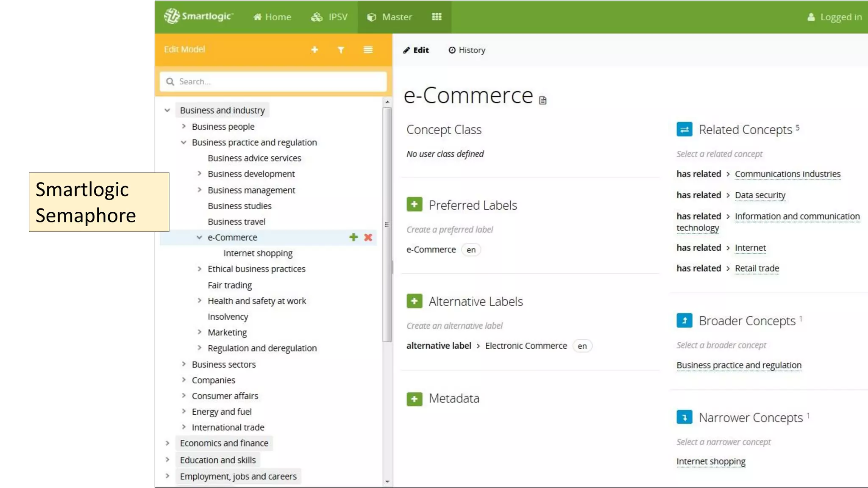The width and height of the screenshot is (868, 488).
Task: Add a new Preferred Label with plus button
Action: click(414, 205)
